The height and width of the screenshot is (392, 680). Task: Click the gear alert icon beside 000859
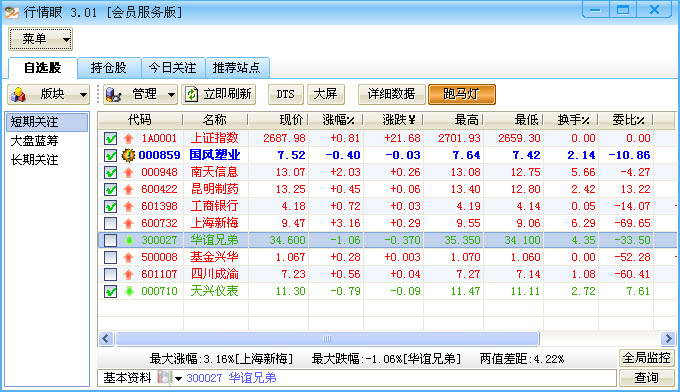point(128,155)
